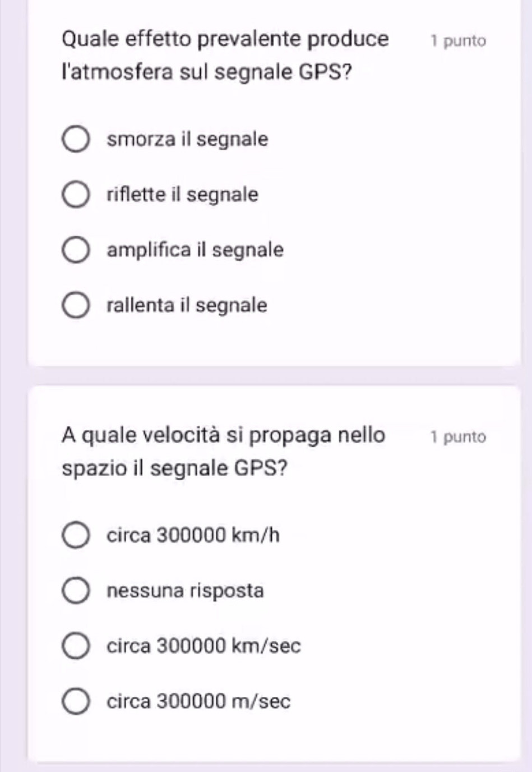The width and height of the screenshot is (532, 772).
Task: Tap the 'amplifica il segnale' option text
Action: (x=195, y=250)
